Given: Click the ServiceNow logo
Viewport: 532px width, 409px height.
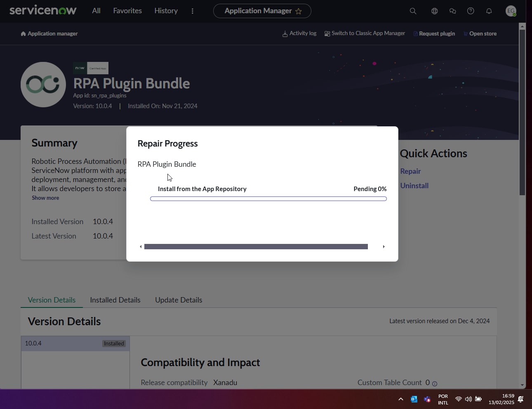Looking at the screenshot, I should click(x=43, y=10).
